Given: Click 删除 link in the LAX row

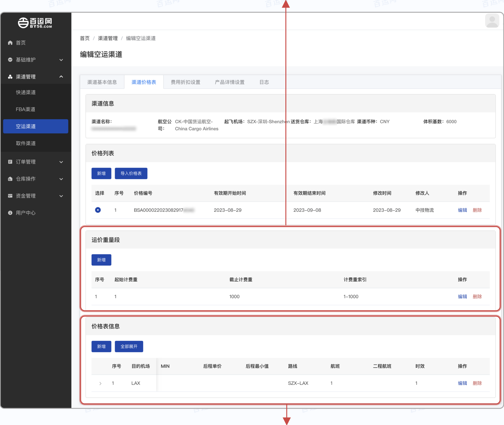Looking at the screenshot, I should coord(477,383).
